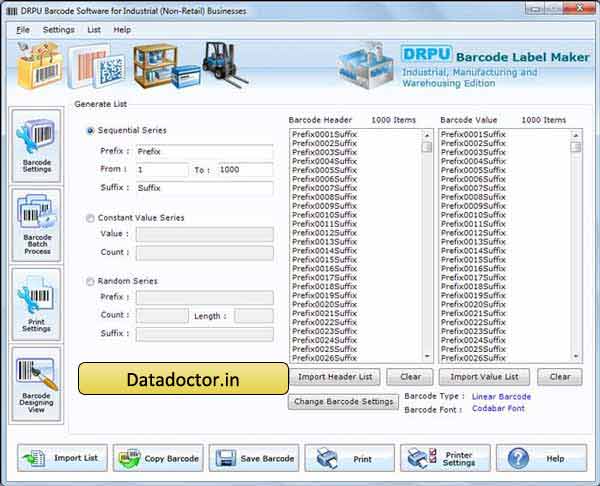Click the Import List button icon
600x486 pixels.
pos(34,458)
